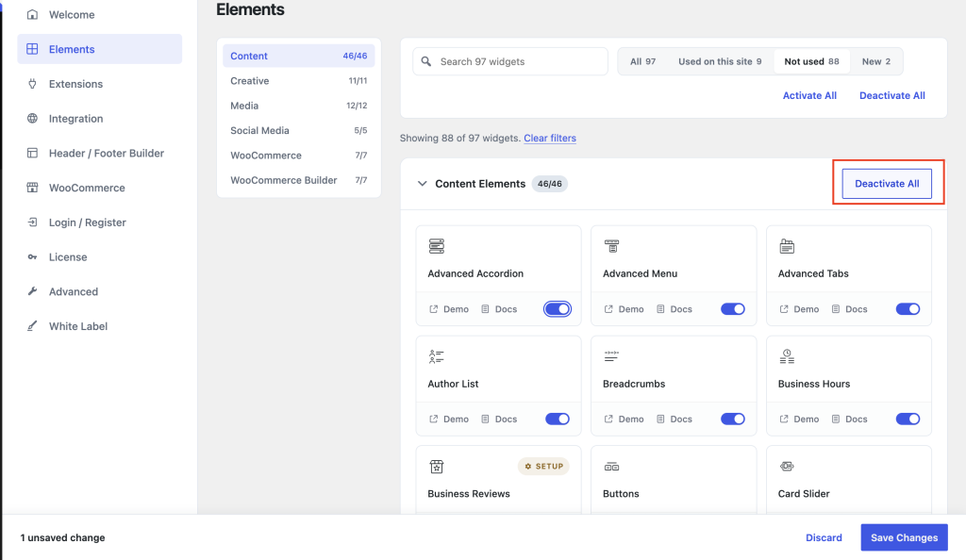966x560 pixels.
Task: Disable the Advanced Menu widget switch
Action: 733,309
